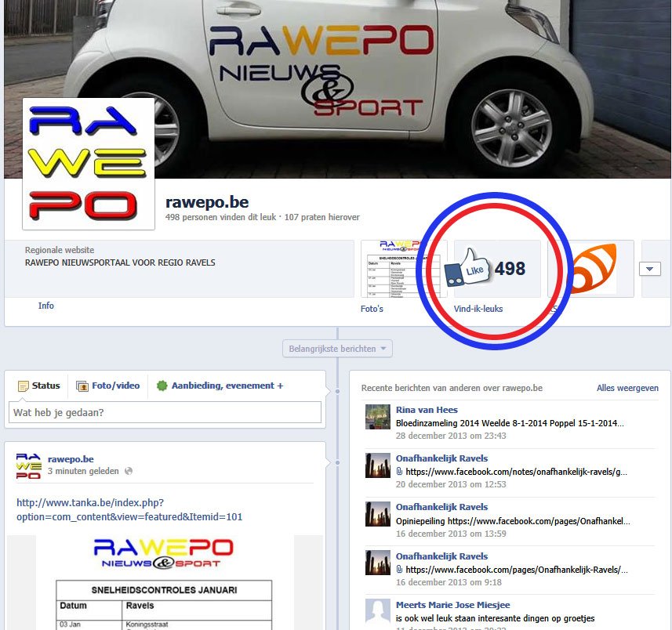Click the rawepo.be post avatar logo
The width and height of the screenshot is (672, 630).
[x=28, y=466]
